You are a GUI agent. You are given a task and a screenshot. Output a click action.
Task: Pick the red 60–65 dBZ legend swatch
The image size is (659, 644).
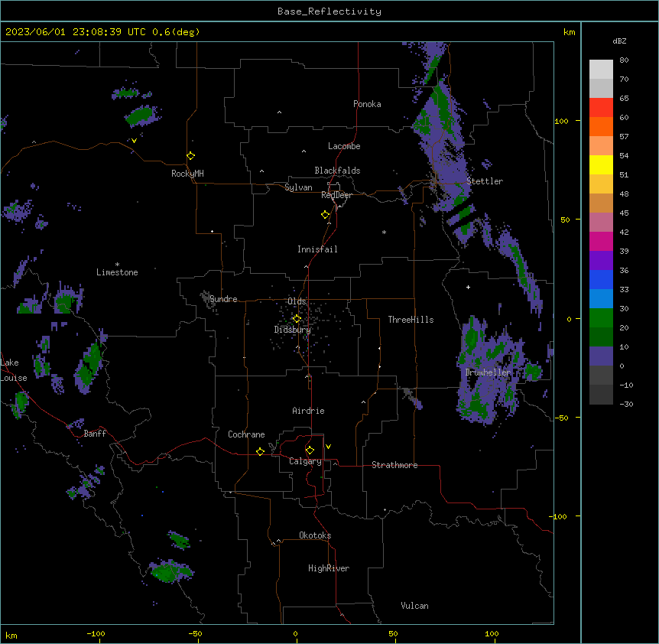point(601,108)
